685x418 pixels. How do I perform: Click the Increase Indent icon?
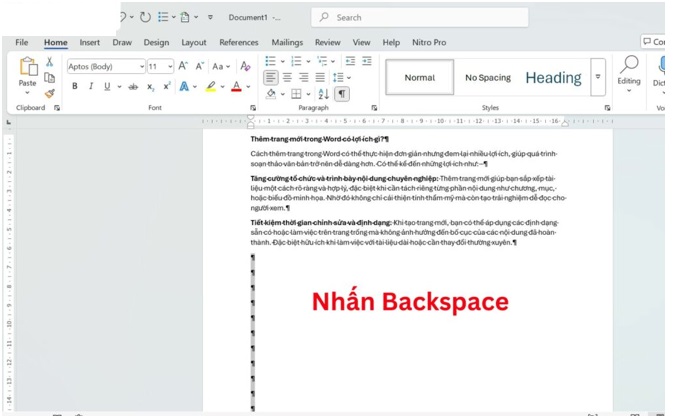pyautogui.click(x=367, y=61)
